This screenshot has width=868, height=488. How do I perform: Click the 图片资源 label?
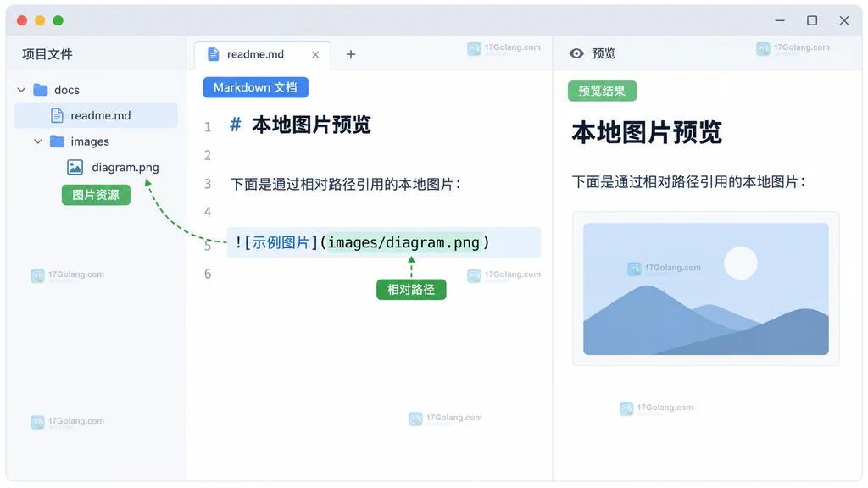pyautogui.click(x=96, y=195)
